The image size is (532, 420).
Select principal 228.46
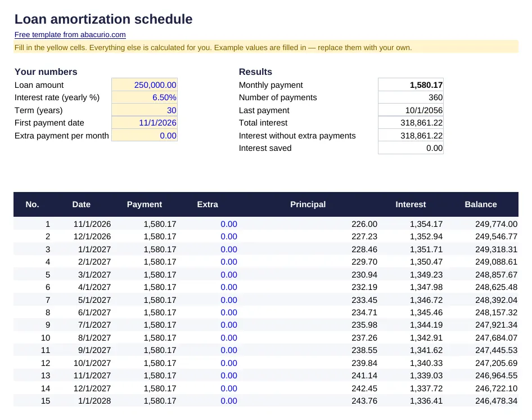pos(364,249)
